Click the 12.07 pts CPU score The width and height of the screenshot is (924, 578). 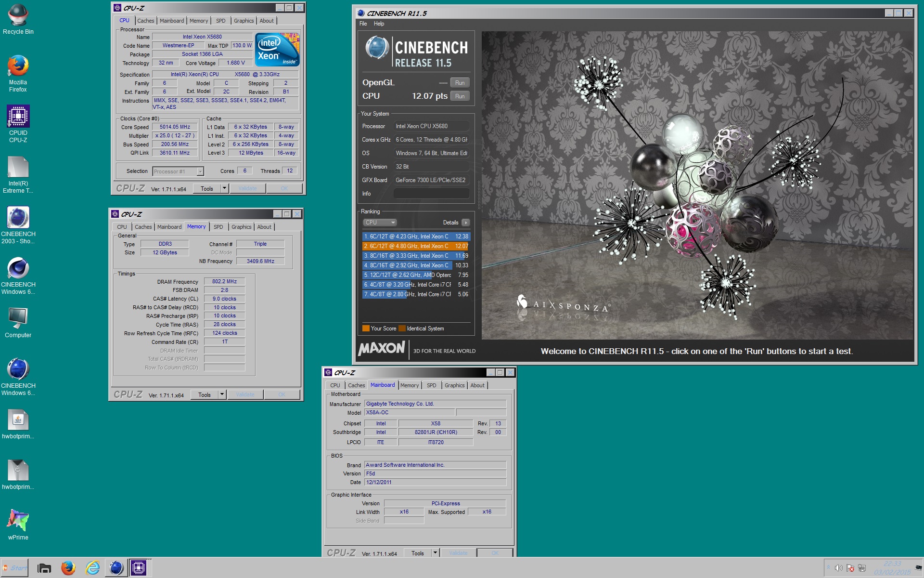(430, 96)
